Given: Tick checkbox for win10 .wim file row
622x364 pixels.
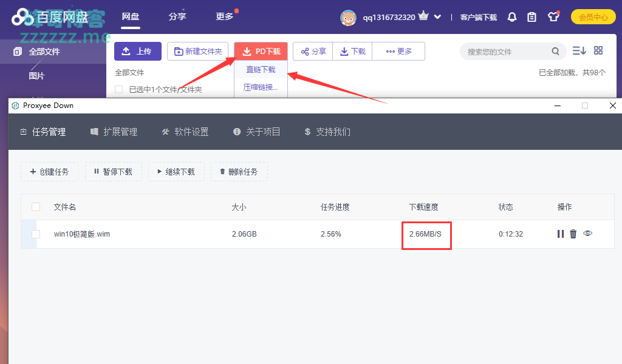Looking at the screenshot, I should tap(36, 234).
